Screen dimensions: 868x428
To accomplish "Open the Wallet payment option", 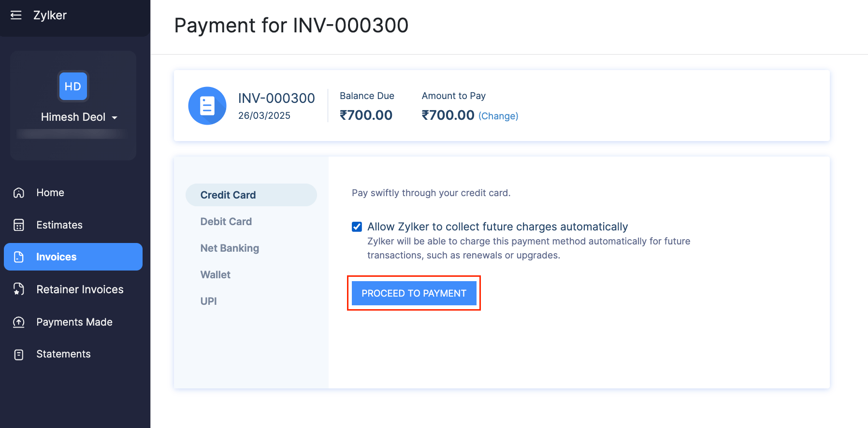I will [215, 274].
